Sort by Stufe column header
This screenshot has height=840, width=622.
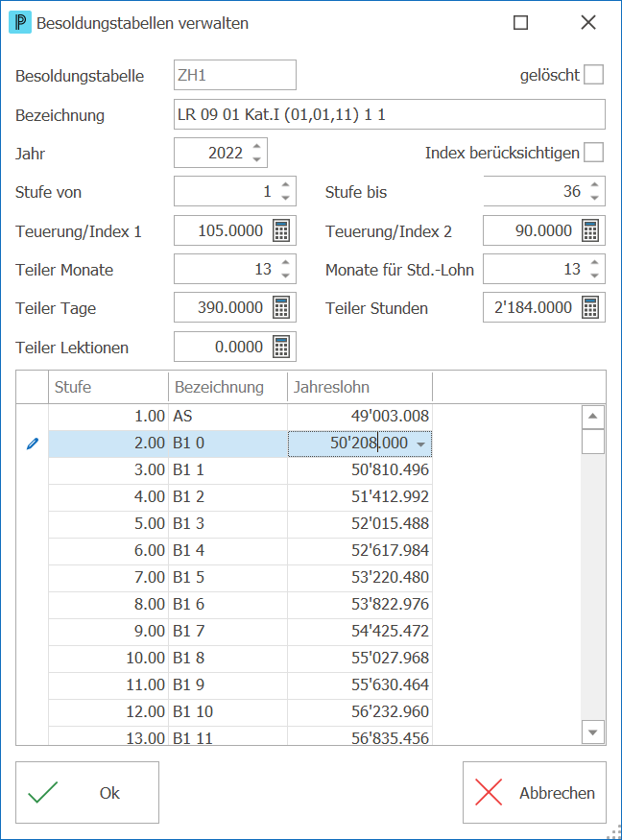(108, 387)
